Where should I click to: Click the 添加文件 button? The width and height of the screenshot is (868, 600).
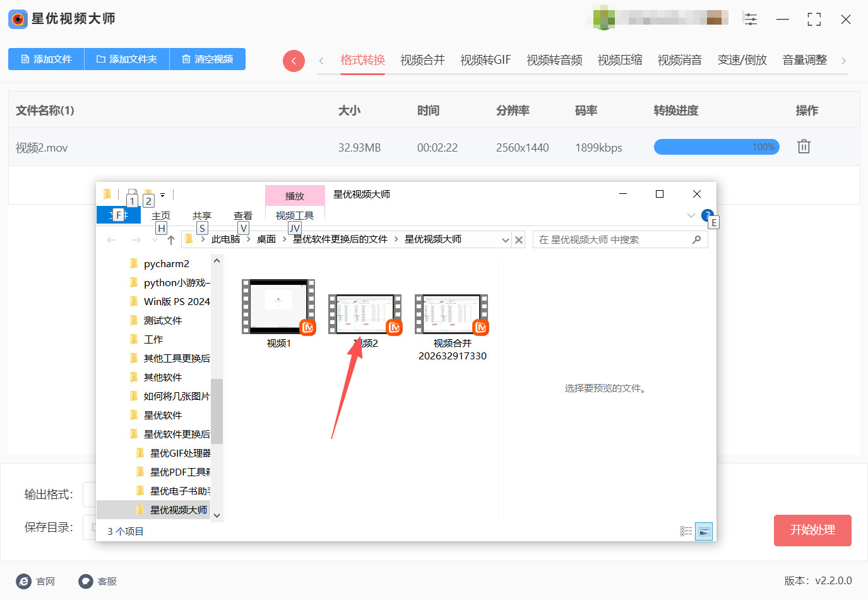(46, 59)
